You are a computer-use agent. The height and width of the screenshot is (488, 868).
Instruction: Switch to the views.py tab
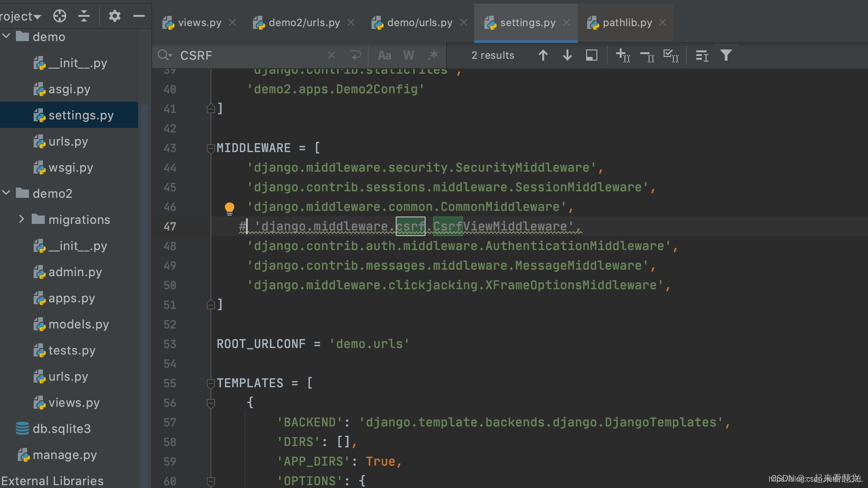pyautogui.click(x=192, y=22)
